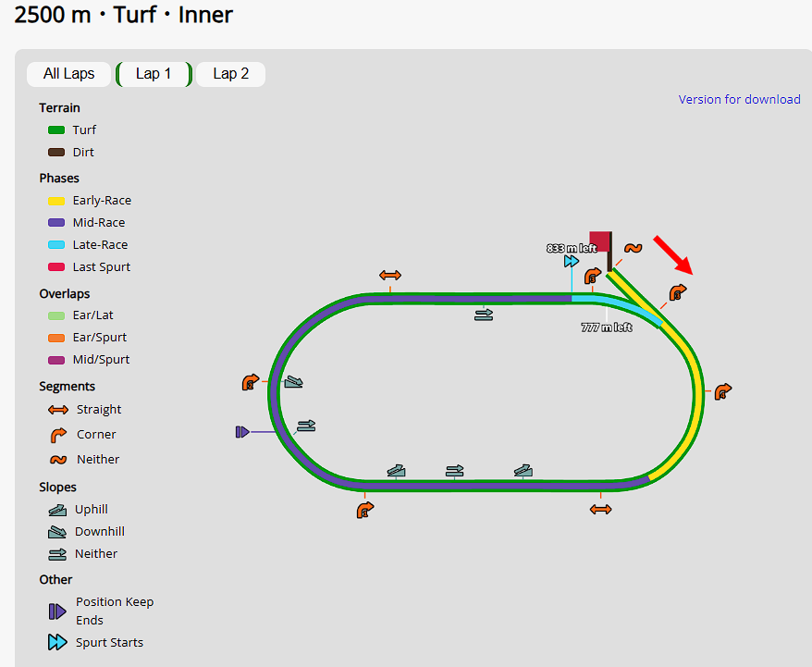The height and width of the screenshot is (667, 812).
Task: Click the Other legend heading
Action: (x=55, y=579)
